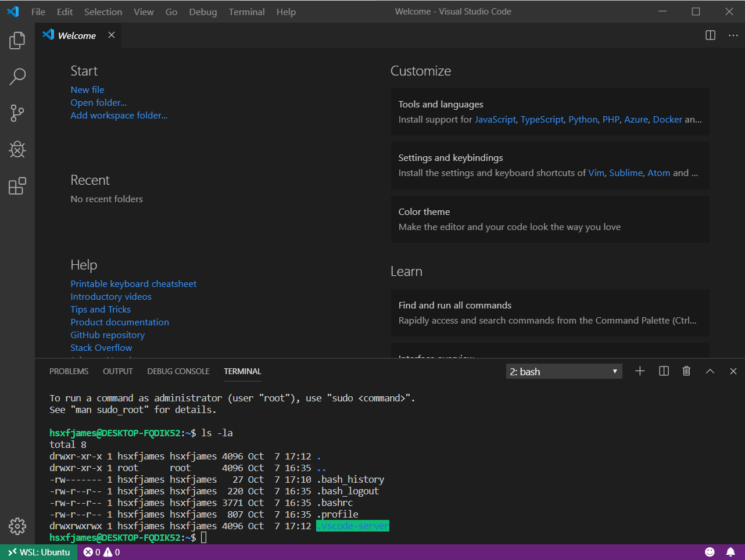Click the TypeScript language link

[542, 119]
